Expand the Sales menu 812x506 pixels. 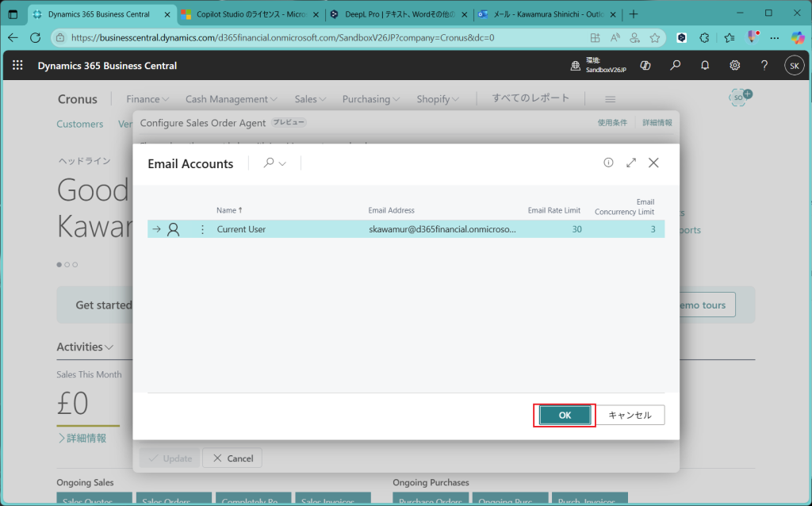[x=310, y=99]
